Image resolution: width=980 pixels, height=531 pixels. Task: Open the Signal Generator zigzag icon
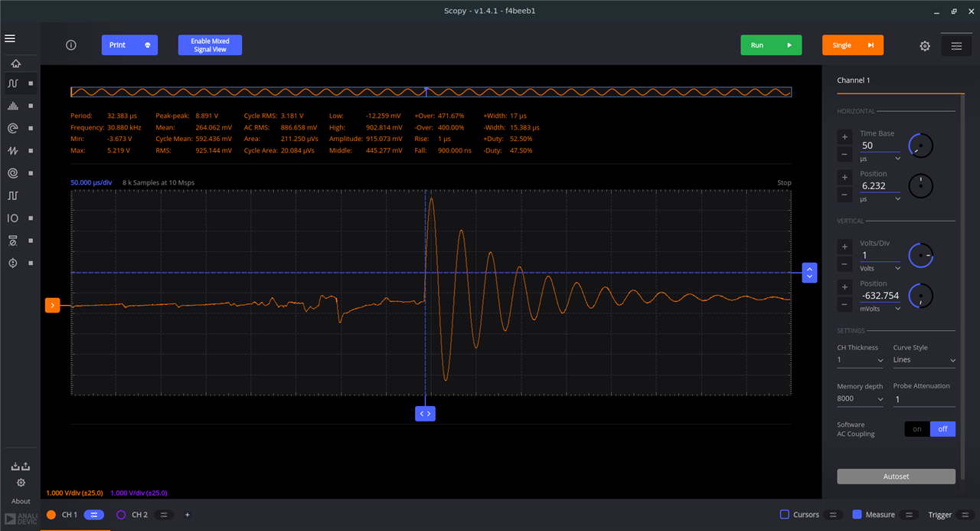[13, 151]
